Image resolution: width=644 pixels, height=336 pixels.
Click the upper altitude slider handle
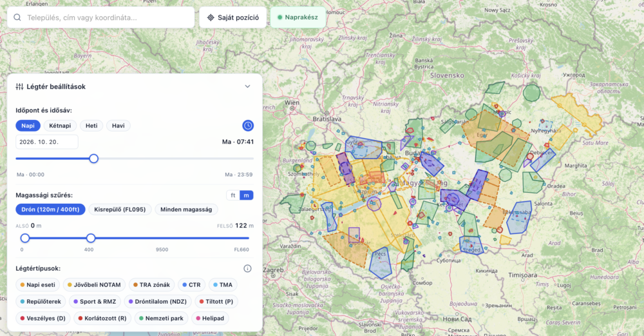click(x=91, y=238)
